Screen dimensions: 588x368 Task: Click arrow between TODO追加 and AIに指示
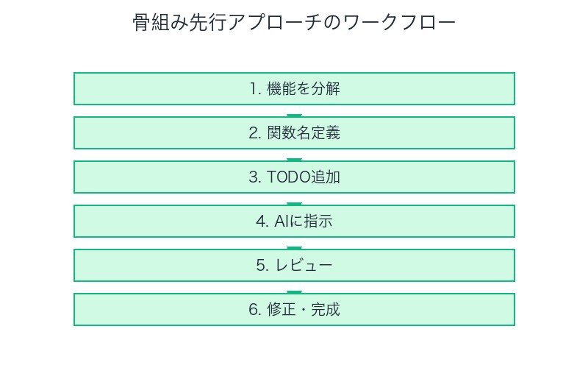coord(294,203)
